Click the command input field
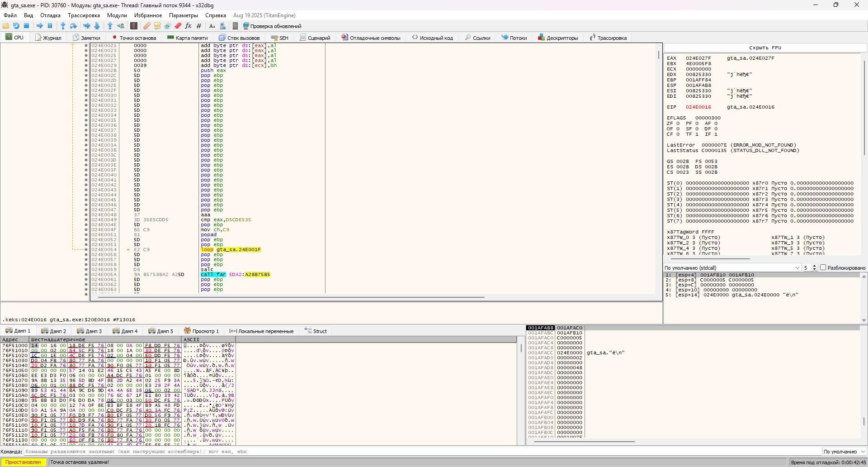868x467 pixels. 423,451
